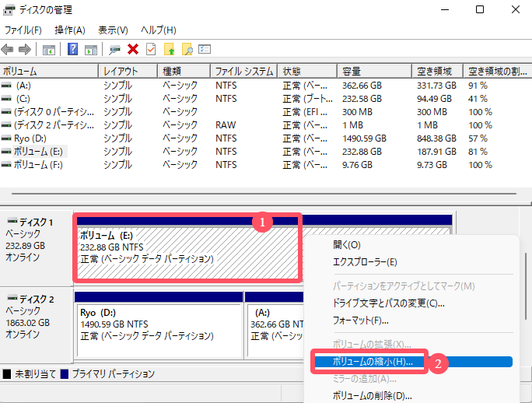
Task: Click the list settings toolbar icon
Action: (x=205, y=49)
